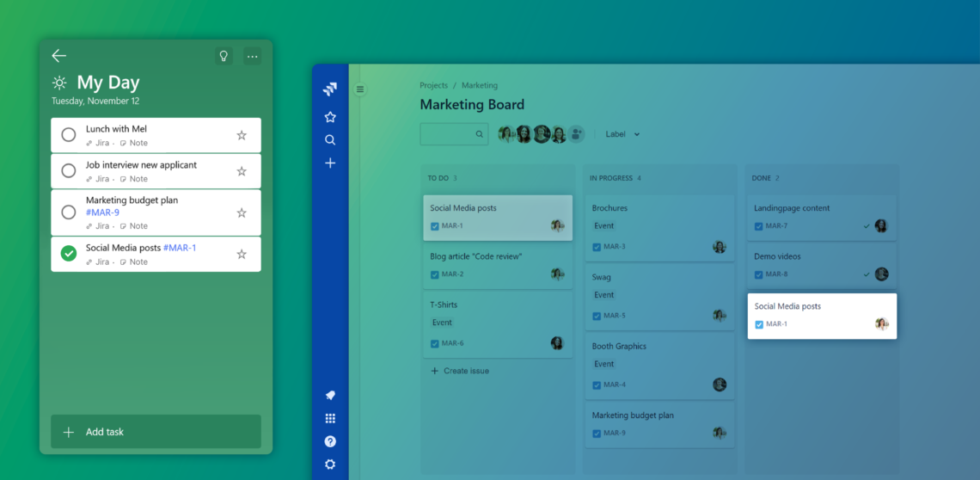This screenshot has width=980, height=480.
Task: Mark Lunch with Mel as complete
Action: click(69, 134)
